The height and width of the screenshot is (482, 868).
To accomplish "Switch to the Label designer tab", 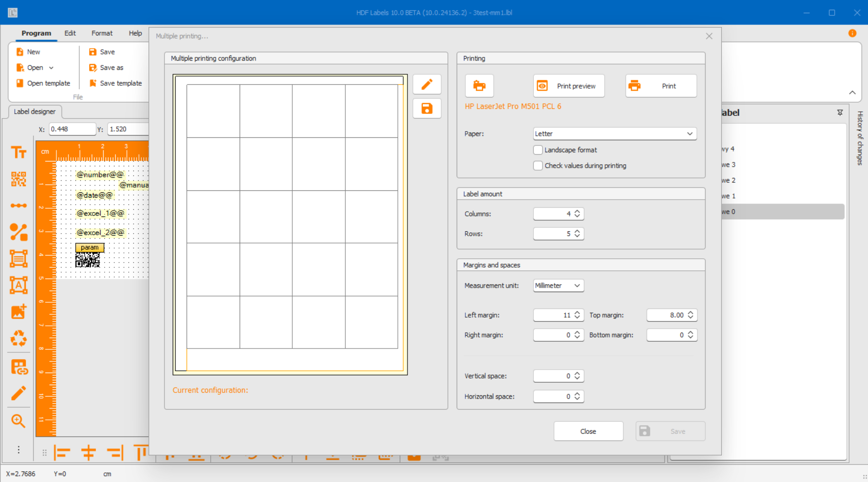I will (35, 112).
